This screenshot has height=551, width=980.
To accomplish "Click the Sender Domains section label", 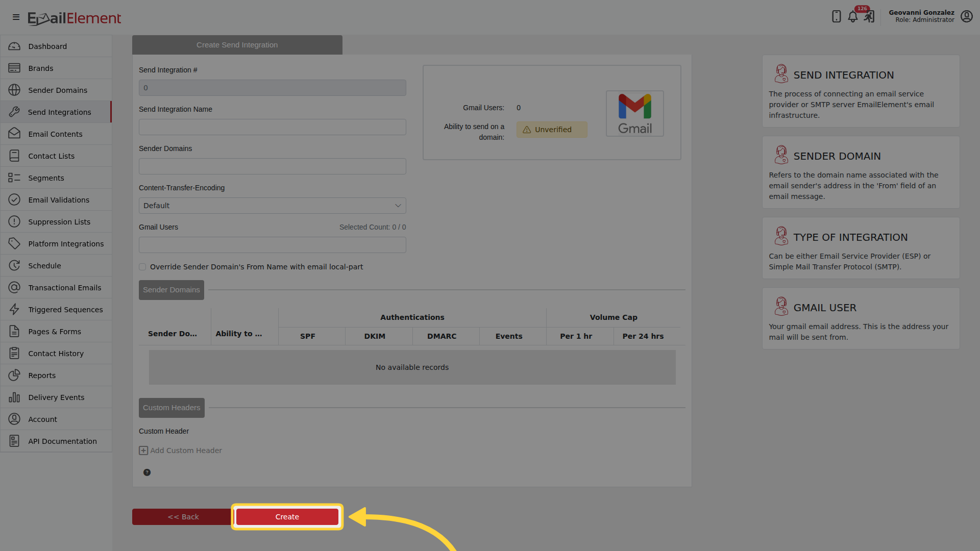I will click(171, 290).
